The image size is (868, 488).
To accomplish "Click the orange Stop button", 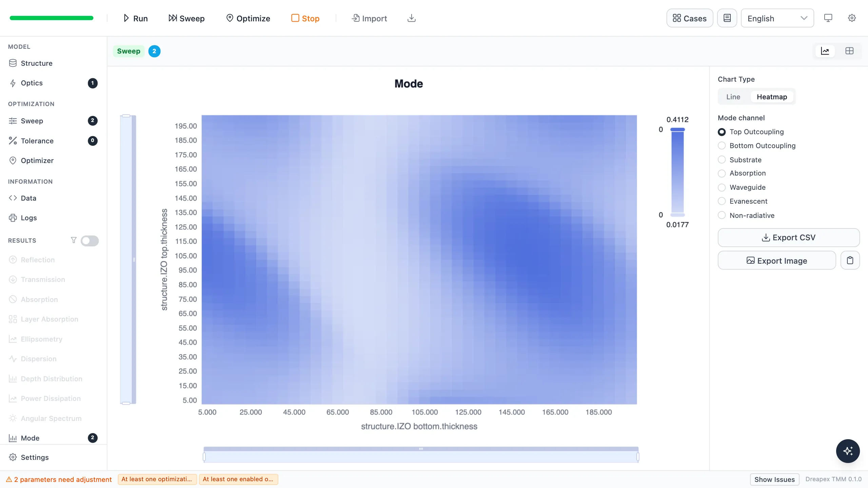I will (305, 18).
